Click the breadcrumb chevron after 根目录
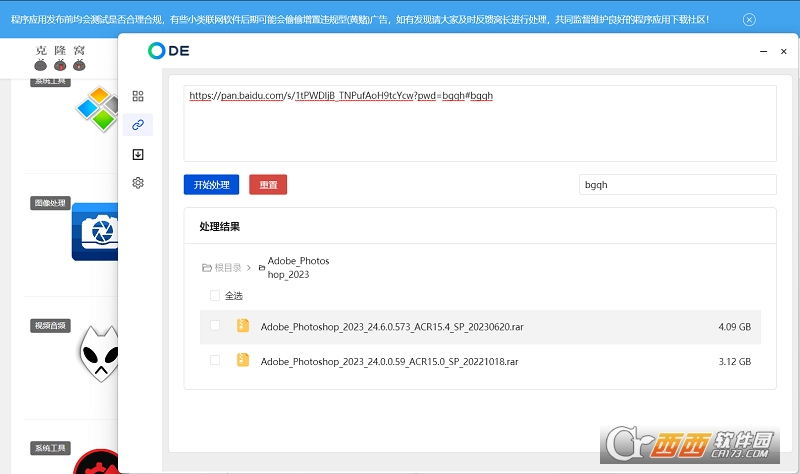800x474 pixels. pyautogui.click(x=248, y=267)
